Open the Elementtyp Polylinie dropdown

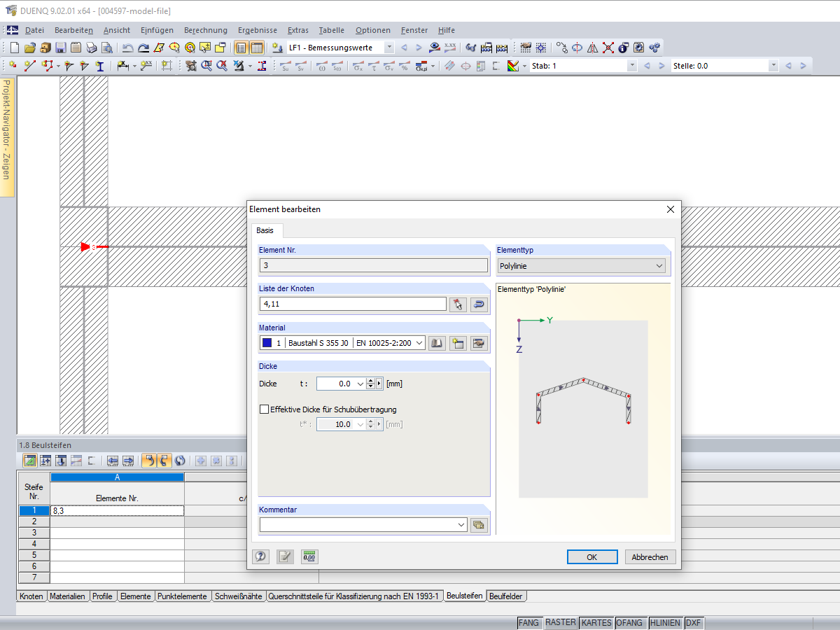tap(659, 266)
